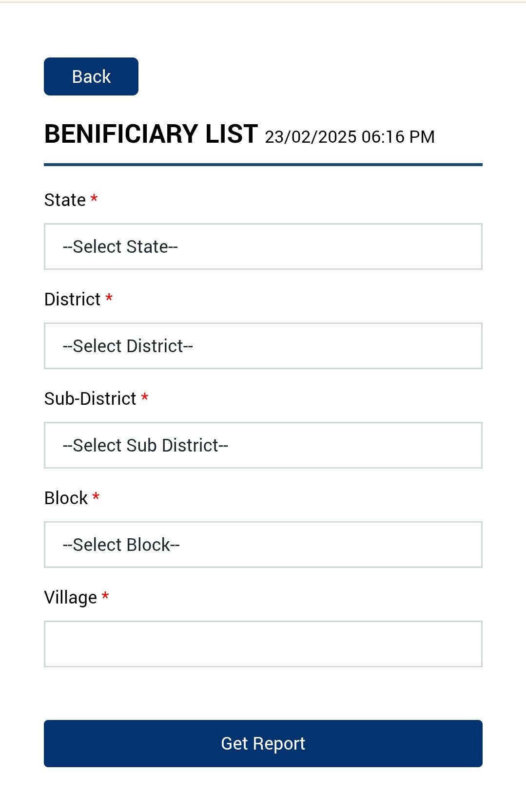Open the Select Sub District dropdown
Viewport: 526px width, 812px height.
coord(263,445)
